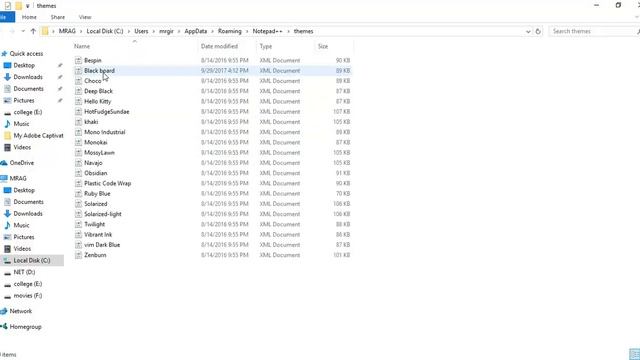Select vim Dark Blue file icon
This screenshot has height=360, width=640.
(x=78, y=244)
